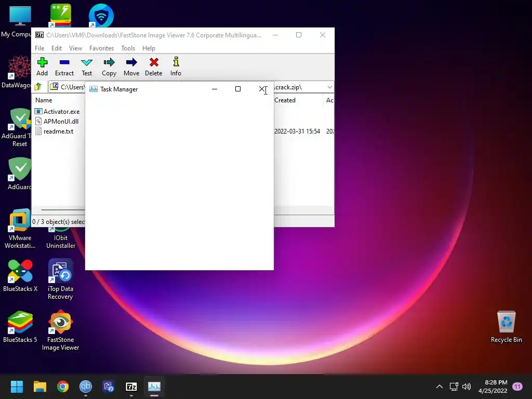
Task: Open the network tray icon
Action: 454,387
